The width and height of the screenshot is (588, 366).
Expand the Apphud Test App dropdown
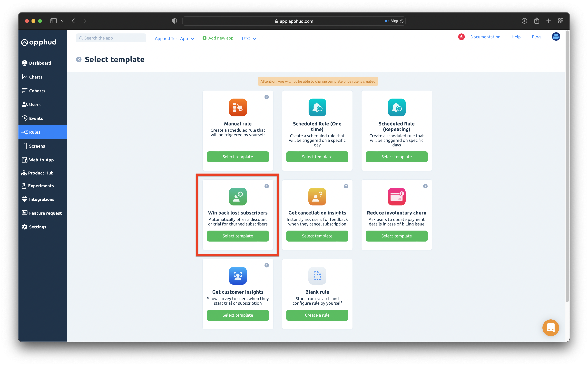[x=174, y=39]
